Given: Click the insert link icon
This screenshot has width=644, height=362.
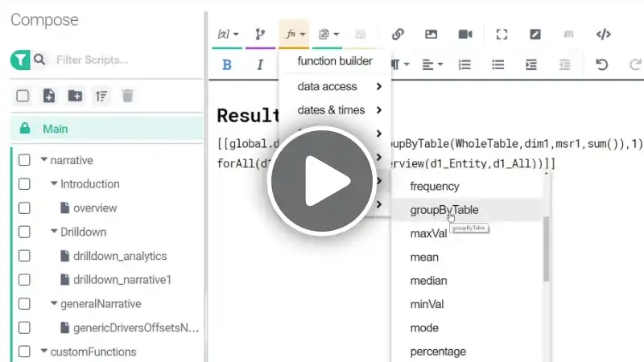Looking at the screenshot, I should coord(398,34).
